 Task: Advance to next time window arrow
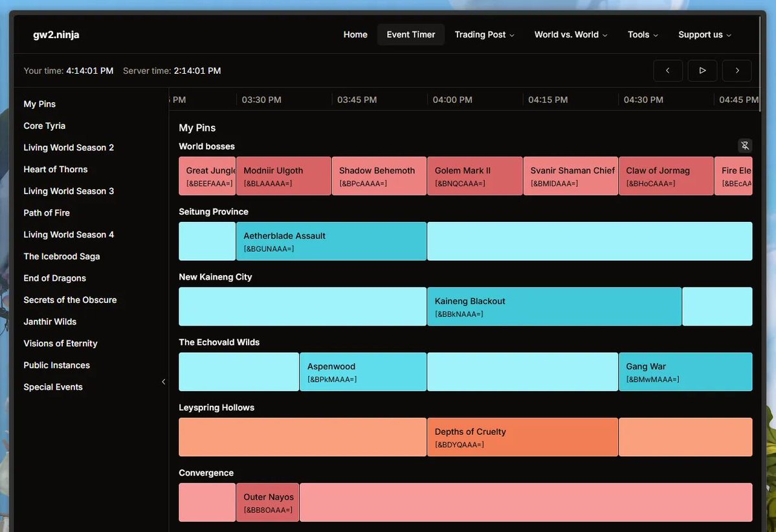point(737,71)
